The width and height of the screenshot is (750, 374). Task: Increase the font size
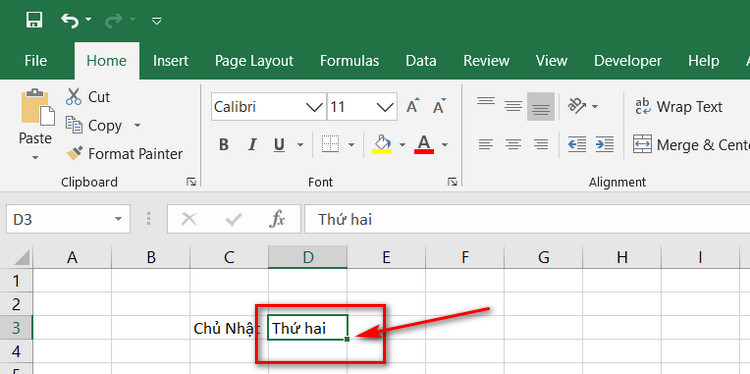tap(413, 106)
